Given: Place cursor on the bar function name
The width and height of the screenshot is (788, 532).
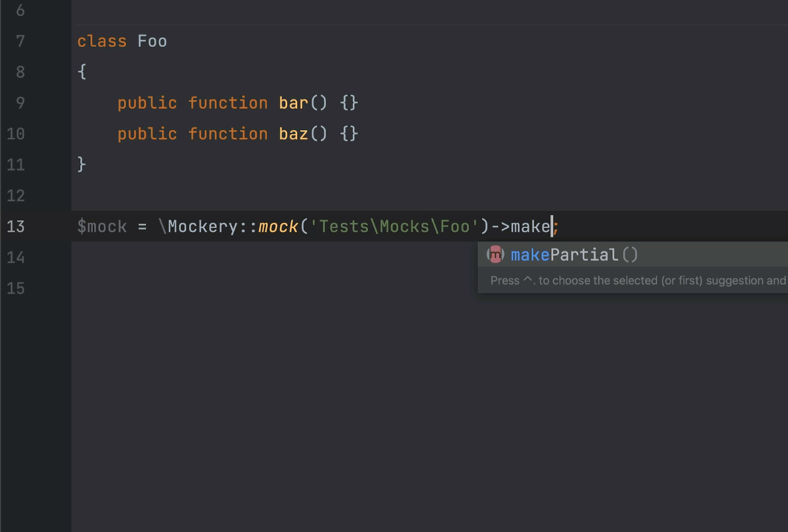Looking at the screenshot, I should pyautogui.click(x=294, y=103).
